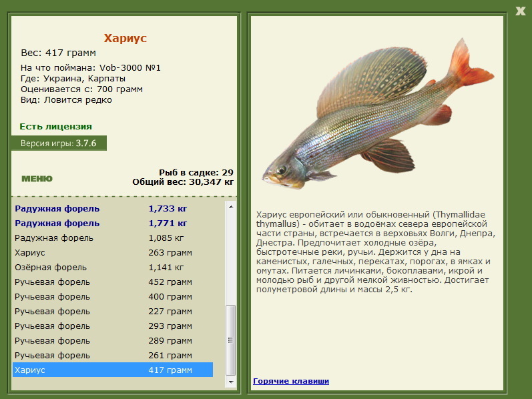Close the fish info window with X
This screenshot has height=399, width=532.
coord(520,11)
